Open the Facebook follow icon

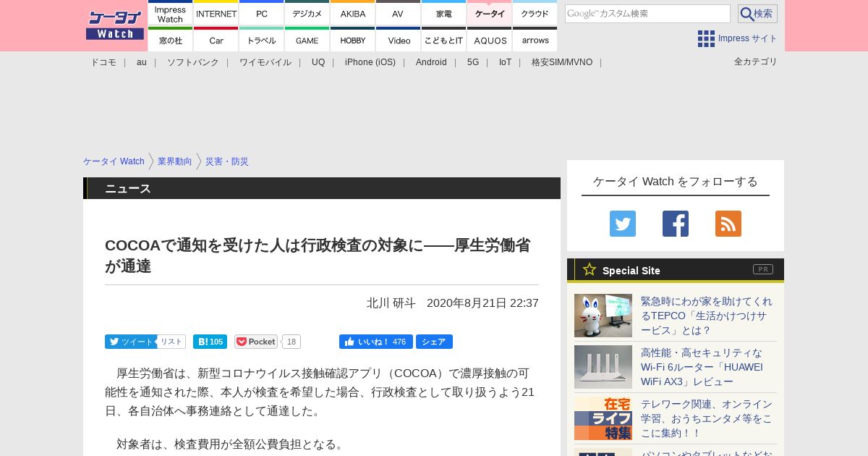676,224
